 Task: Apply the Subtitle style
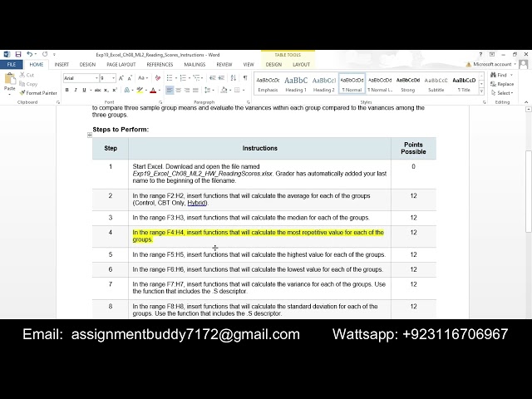(x=436, y=84)
